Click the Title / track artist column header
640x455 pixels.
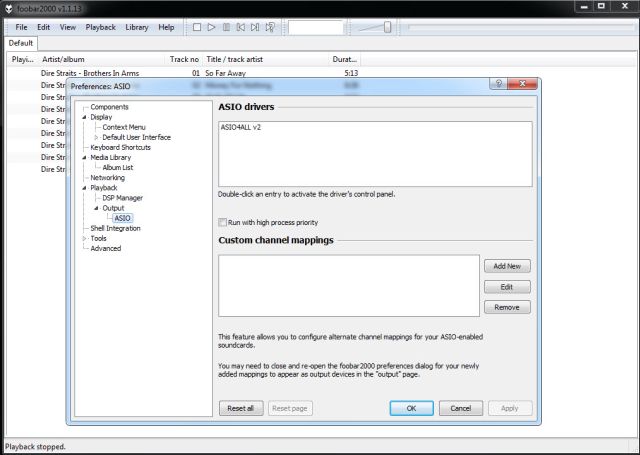pyautogui.click(x=265, y=60)
